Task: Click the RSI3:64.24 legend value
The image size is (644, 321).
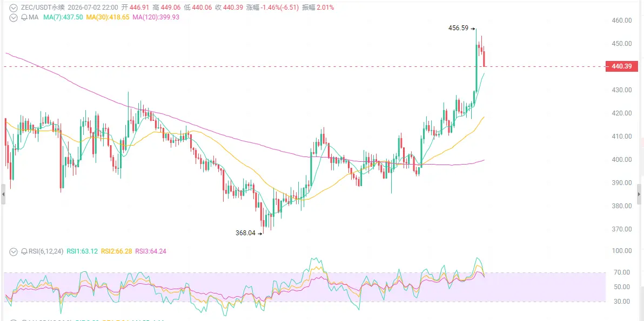Action: pos(150,251)
